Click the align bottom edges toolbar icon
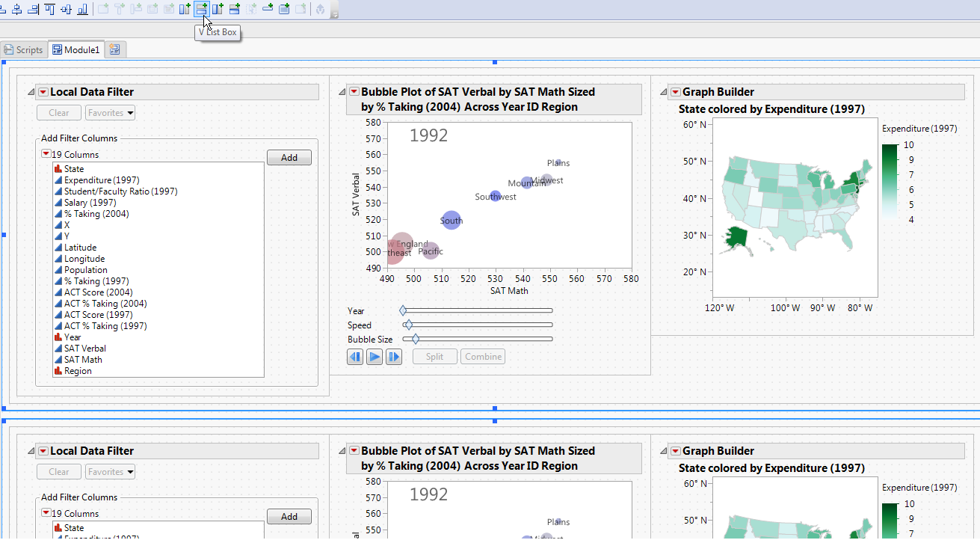 tap(82, 9)
